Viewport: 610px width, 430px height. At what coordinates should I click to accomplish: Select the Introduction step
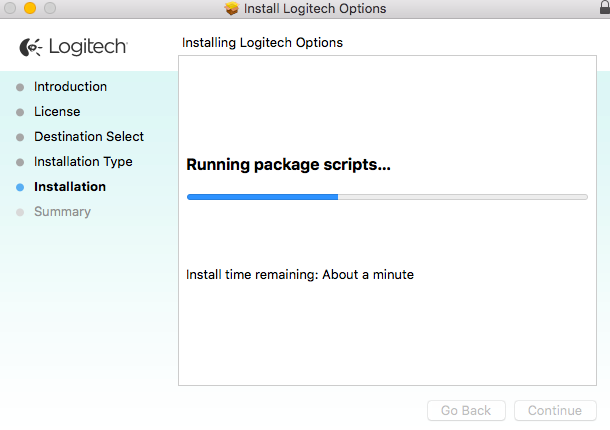pyautogui.click(x=70, y=87)
